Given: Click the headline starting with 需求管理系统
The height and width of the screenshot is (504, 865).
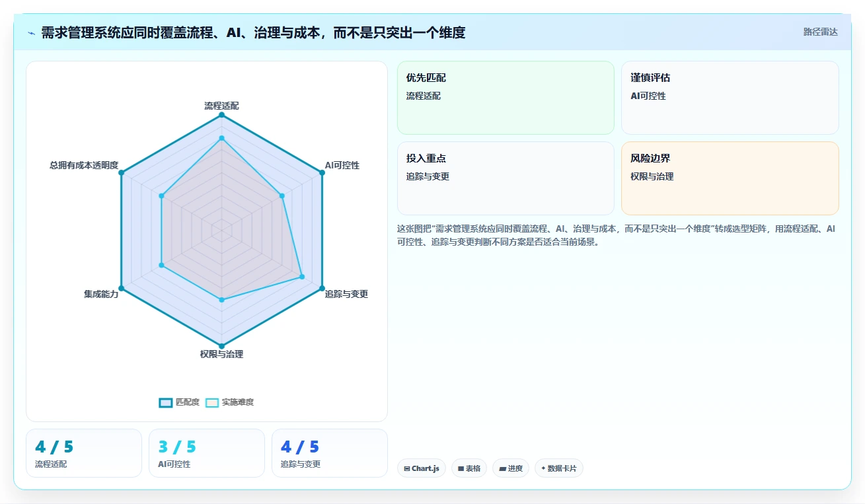Looking at the screenshot, I should [x=253, y=32].
